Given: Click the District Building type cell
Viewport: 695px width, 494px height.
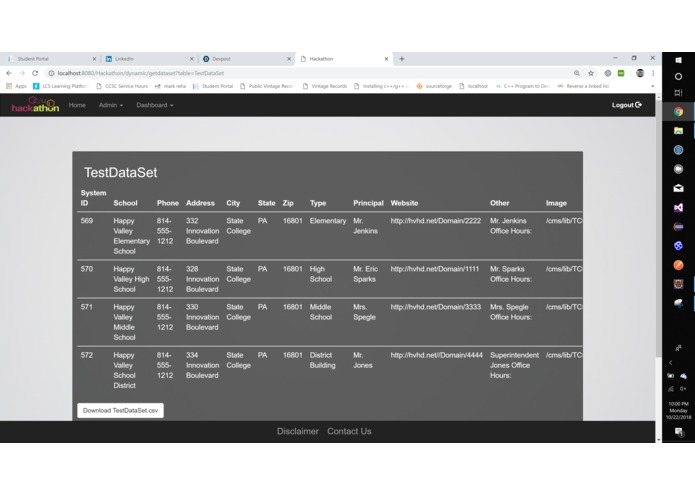Looking at the screenshot, I should [323, 360].
